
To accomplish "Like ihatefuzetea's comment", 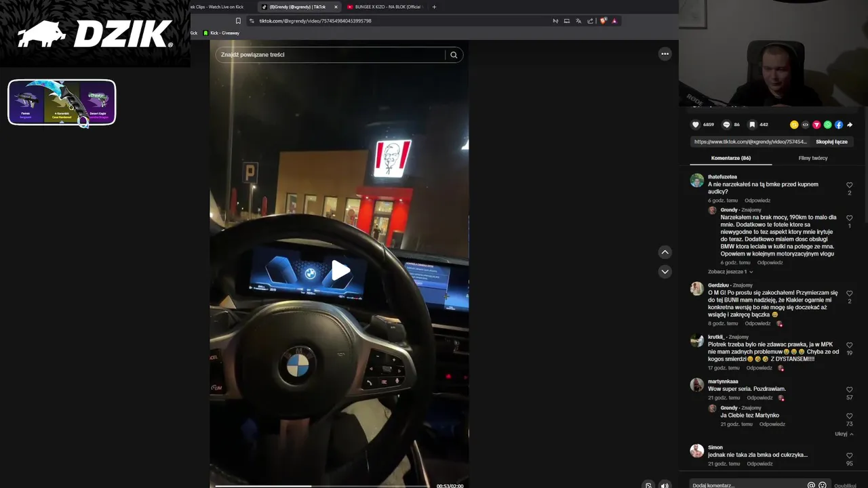I will (849, 185).
